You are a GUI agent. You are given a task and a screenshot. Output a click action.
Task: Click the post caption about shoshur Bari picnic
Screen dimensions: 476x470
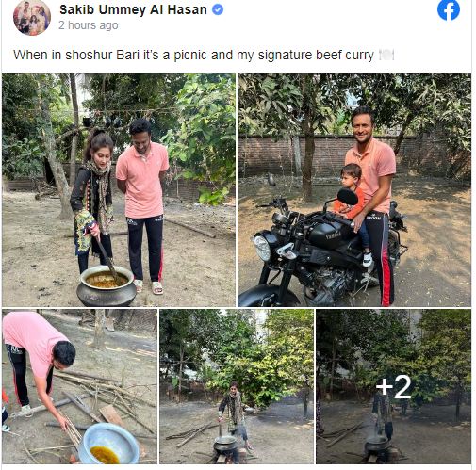tap(204, 56)
